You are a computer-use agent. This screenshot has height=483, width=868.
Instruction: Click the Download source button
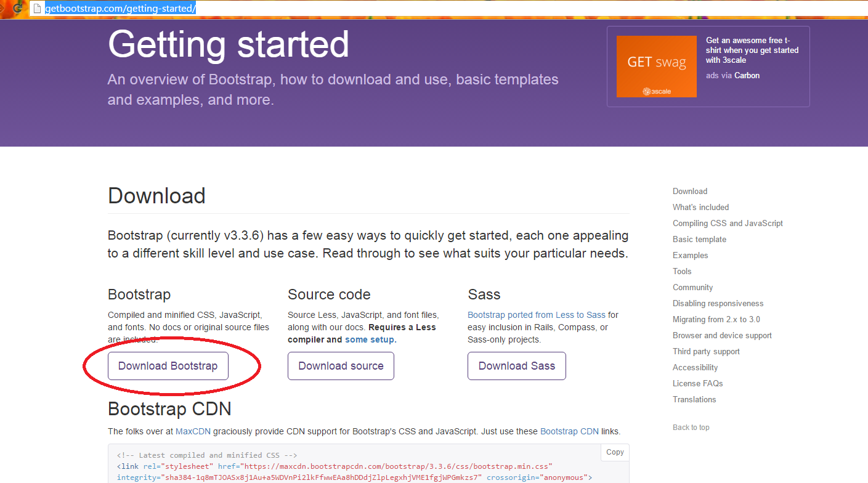pyautogui.click(x=341, y=365)
